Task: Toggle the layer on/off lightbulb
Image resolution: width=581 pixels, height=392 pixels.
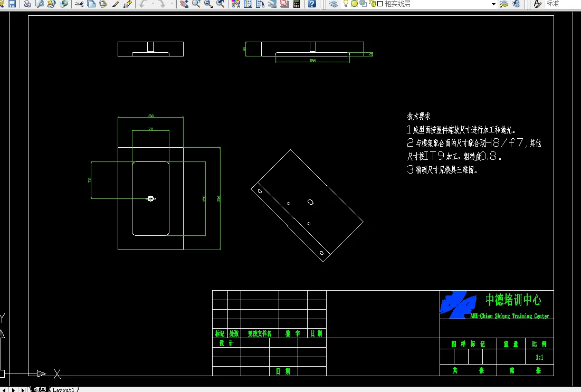Action: coord(346,4)
